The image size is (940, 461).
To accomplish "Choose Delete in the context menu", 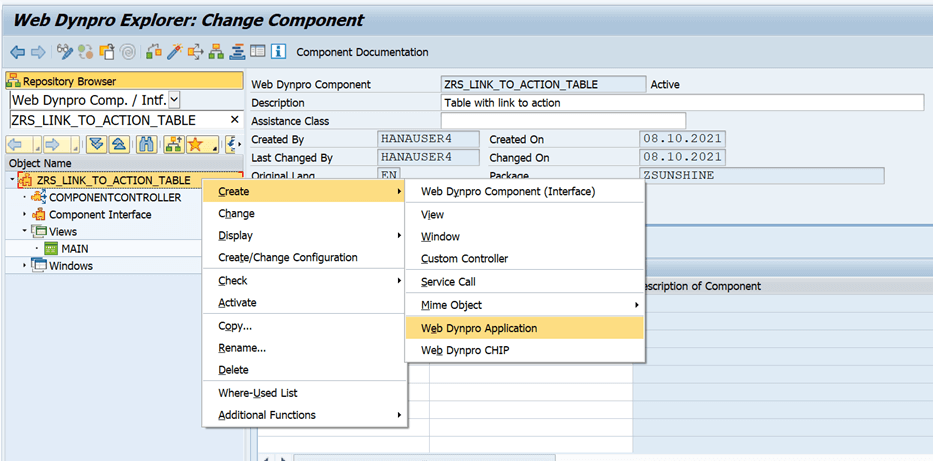I will click(304, 370).
